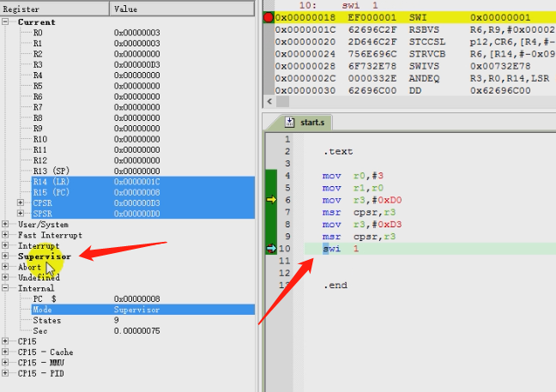The image size is (556, 392).
Task: Expand the Supervisor register group
Action: pos(7,256)
